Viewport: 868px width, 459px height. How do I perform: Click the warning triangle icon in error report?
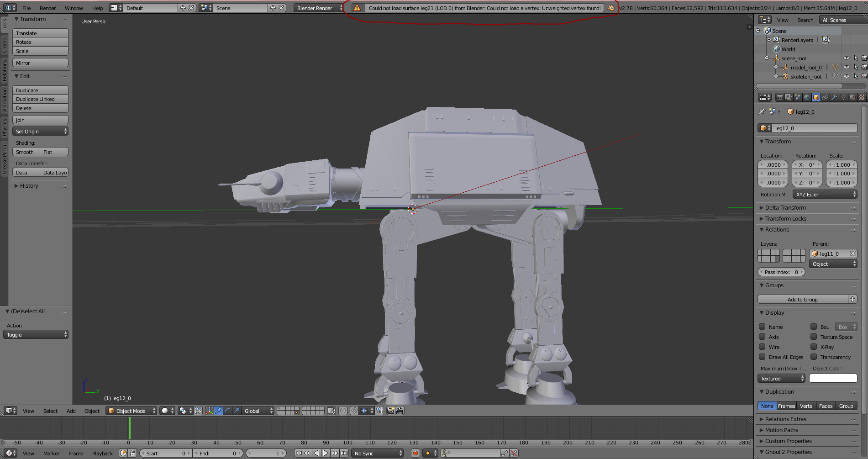pyautogui.click(x=357, y=8)
